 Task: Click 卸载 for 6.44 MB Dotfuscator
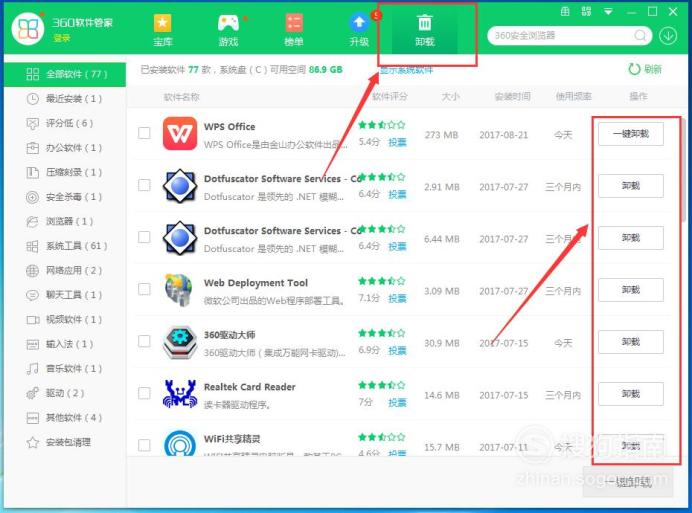pos(631,238)
